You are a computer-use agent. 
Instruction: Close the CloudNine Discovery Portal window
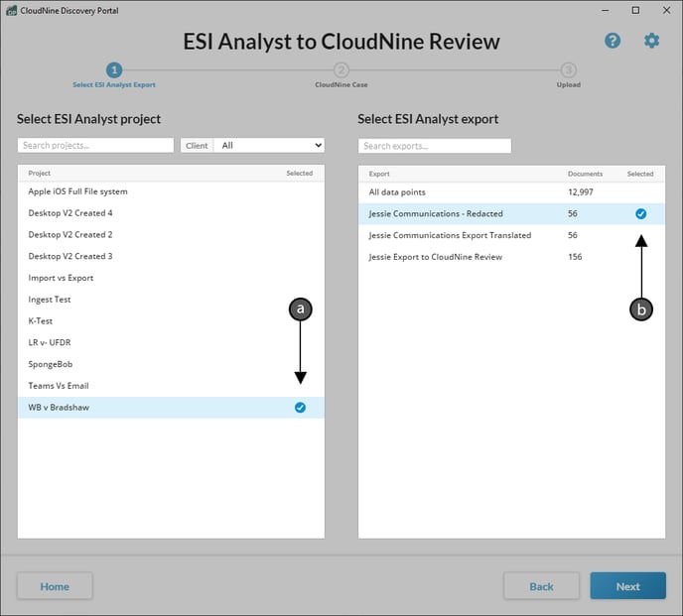point(666,11)
